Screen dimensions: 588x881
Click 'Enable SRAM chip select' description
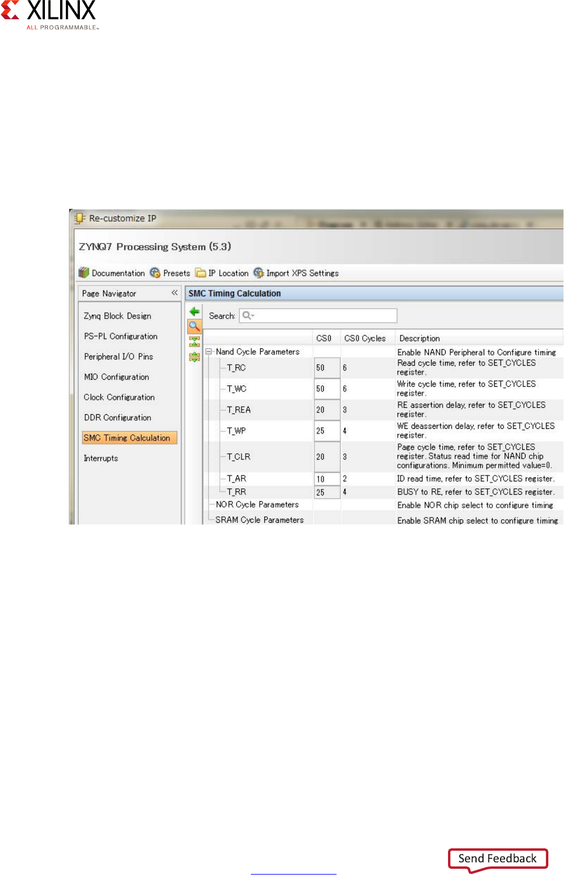[477, 520]
